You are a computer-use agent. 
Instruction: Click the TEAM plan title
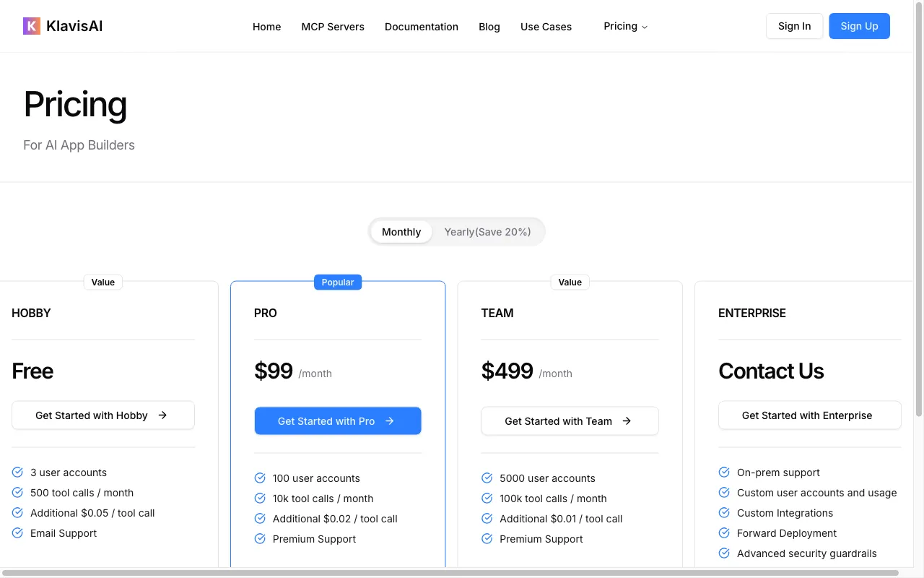497,313
